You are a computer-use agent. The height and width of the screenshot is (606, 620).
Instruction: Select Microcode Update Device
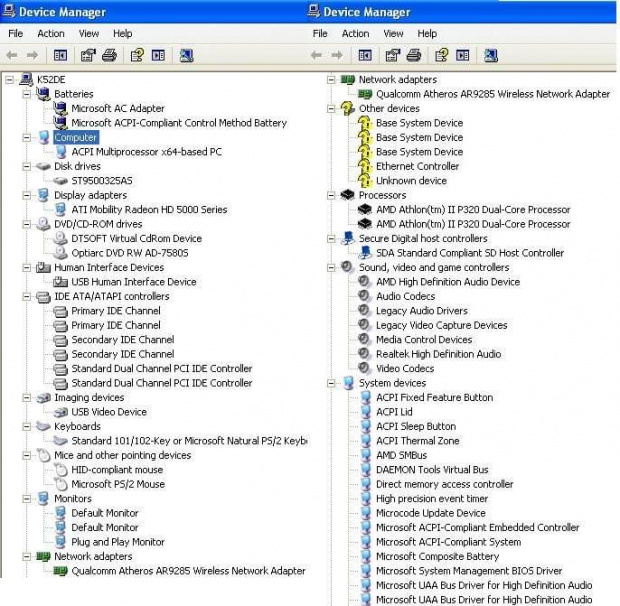[431, 513]
